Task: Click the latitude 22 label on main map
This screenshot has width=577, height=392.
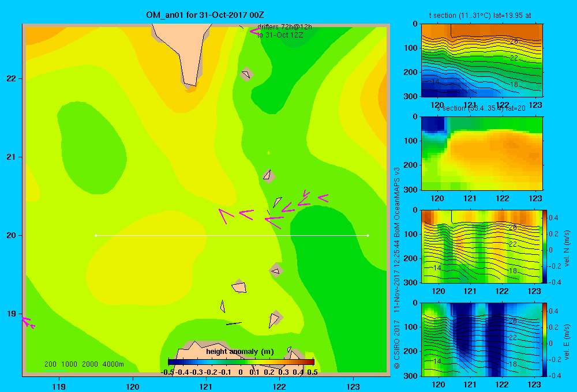Action: [12, 79]
